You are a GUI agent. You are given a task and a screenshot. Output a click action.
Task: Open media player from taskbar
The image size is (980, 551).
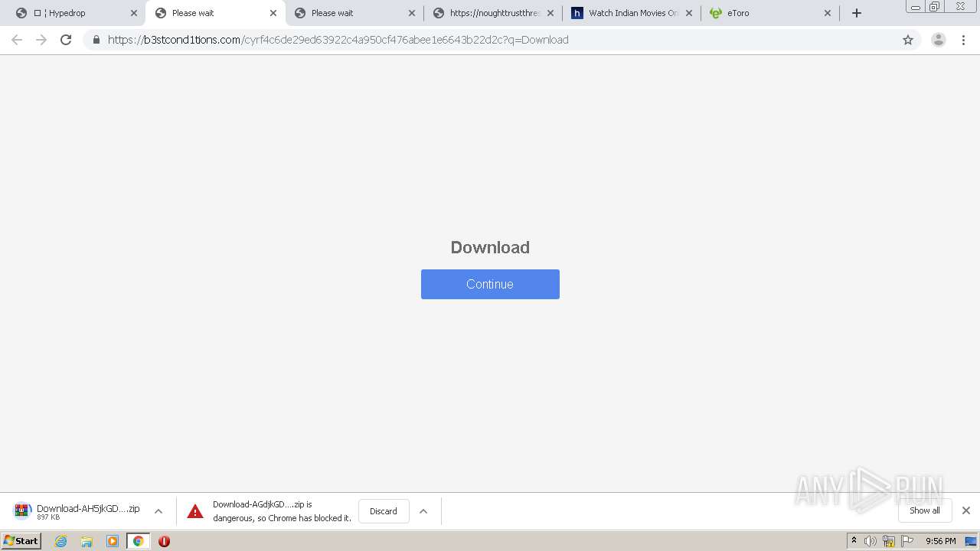tap(113, 541)
